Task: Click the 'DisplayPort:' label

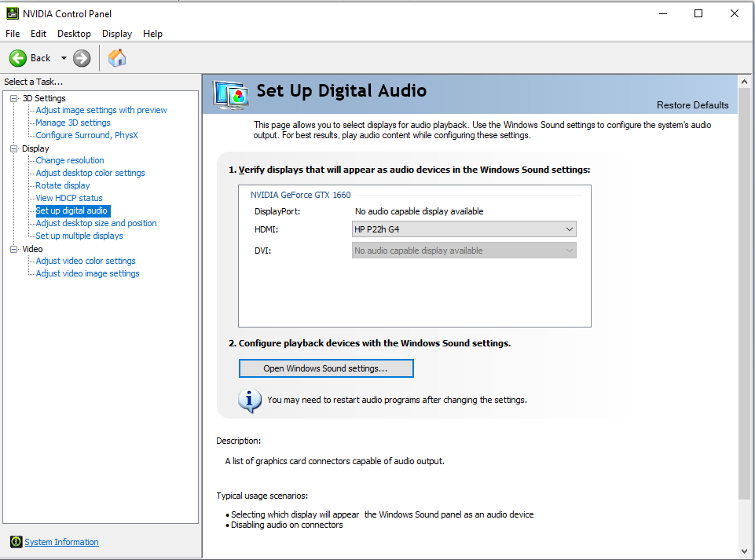Action: (277, 211)
